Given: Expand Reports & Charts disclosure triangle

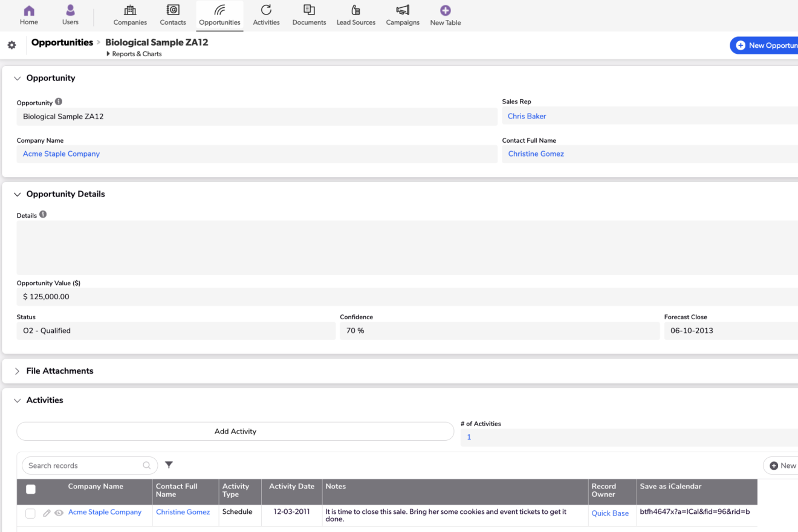Looking at the screenshot, I should 108,54.
